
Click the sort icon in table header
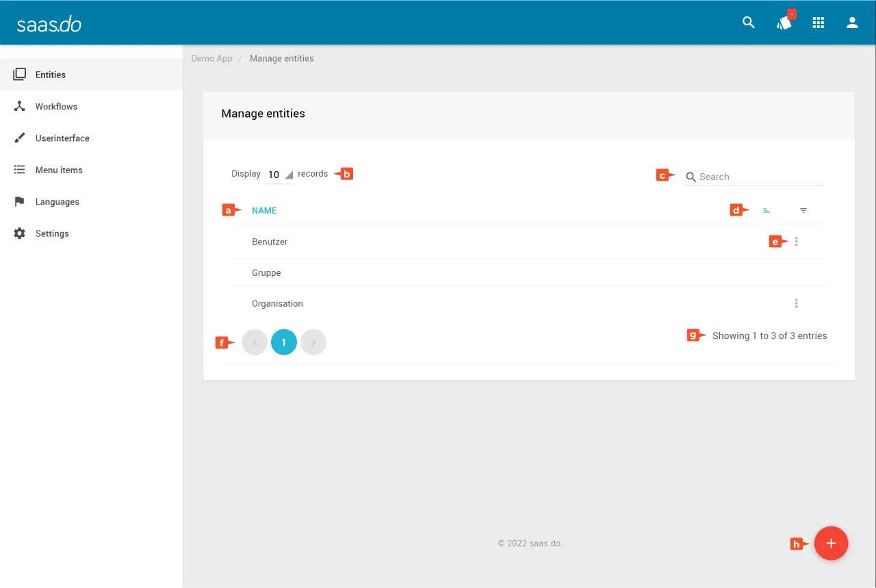pos(766,211)
